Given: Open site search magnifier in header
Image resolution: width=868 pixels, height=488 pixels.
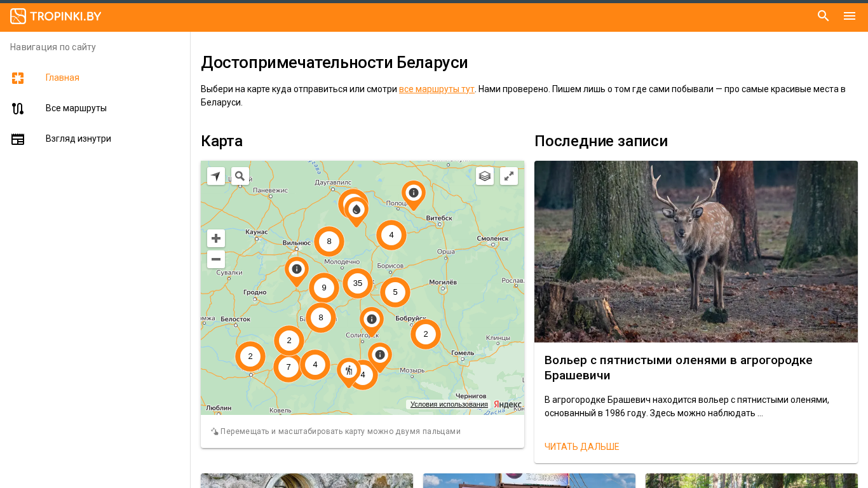Looking at the screenshot, I should [823, 16].
